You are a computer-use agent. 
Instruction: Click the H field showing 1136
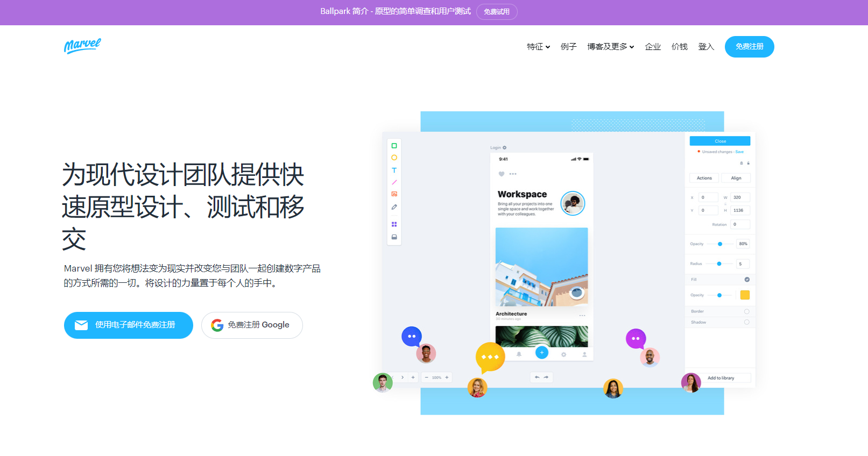tap(740, 210)
